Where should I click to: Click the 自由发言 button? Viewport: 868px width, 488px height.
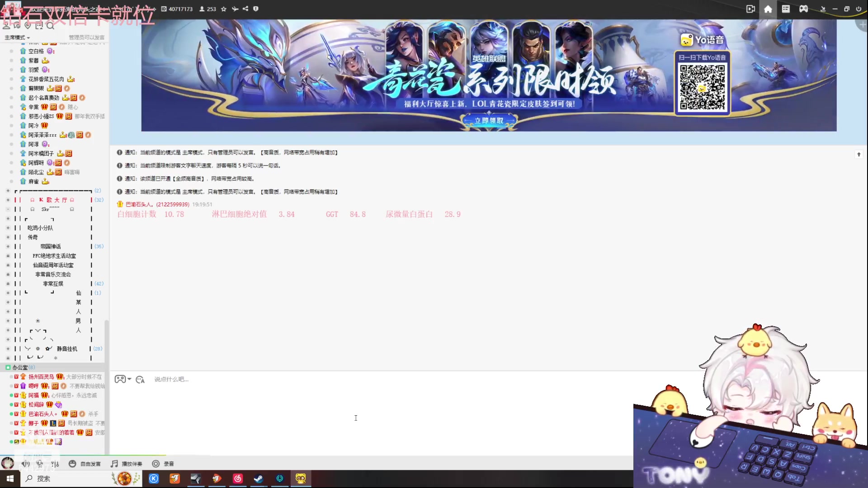click(x=85, y=464)
